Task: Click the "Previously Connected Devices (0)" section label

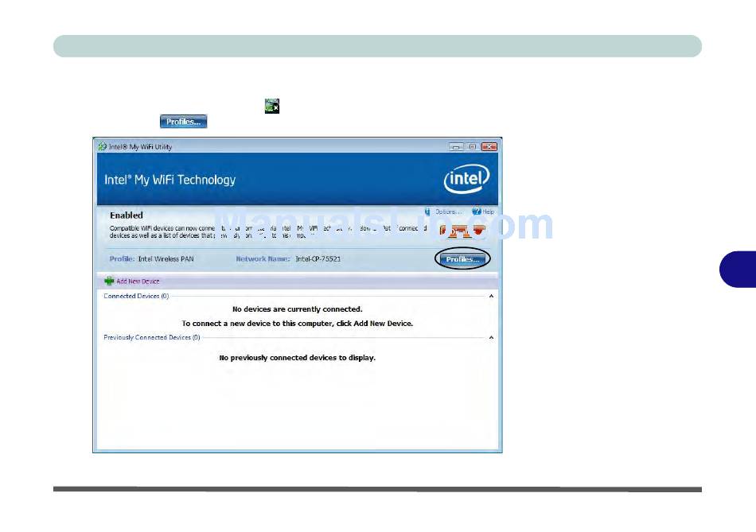Action: coord(152,337)
